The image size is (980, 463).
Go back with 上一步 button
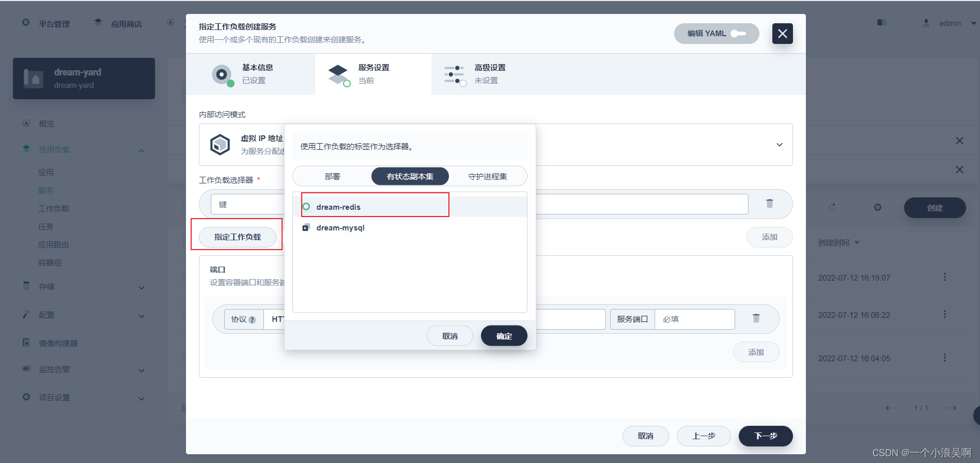(x=704, y=436)
